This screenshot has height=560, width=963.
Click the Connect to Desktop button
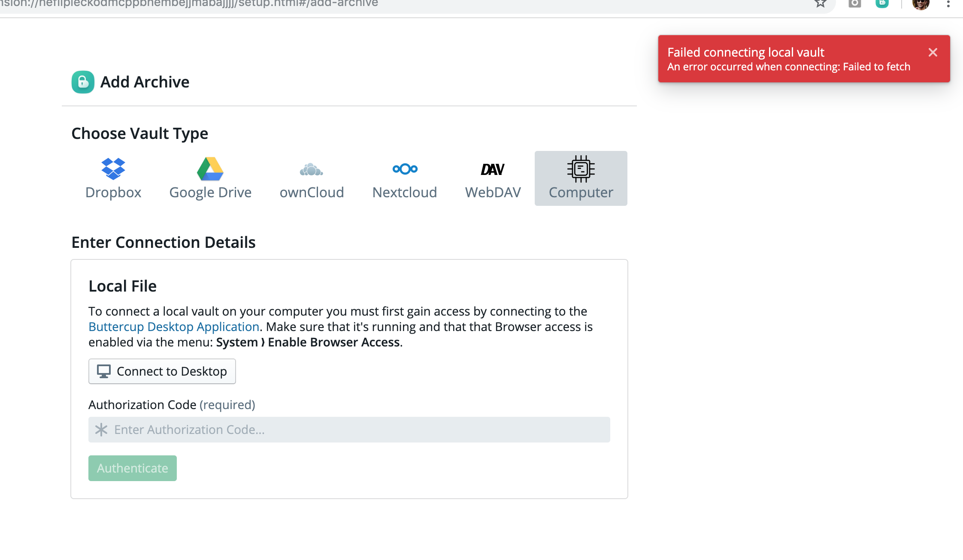[162, 371]
